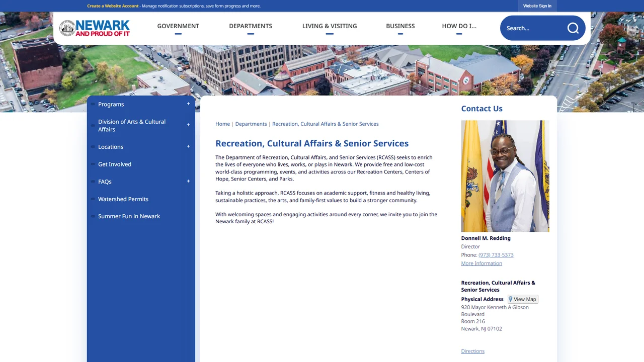Open the Departments main menu
This screenshot has width=644, height=362.
(x=251, y=26)
